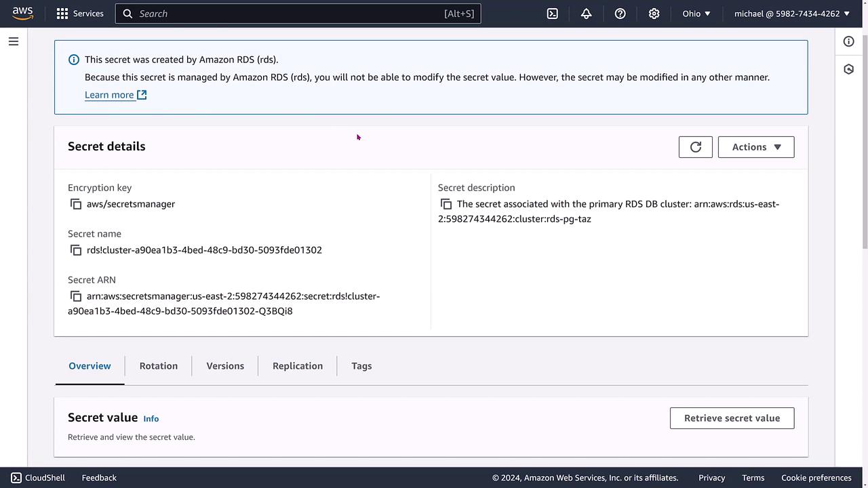This screenshot has width=868, height=488.
Task: Switch to the Versions tab
Action: click(225, 366)
